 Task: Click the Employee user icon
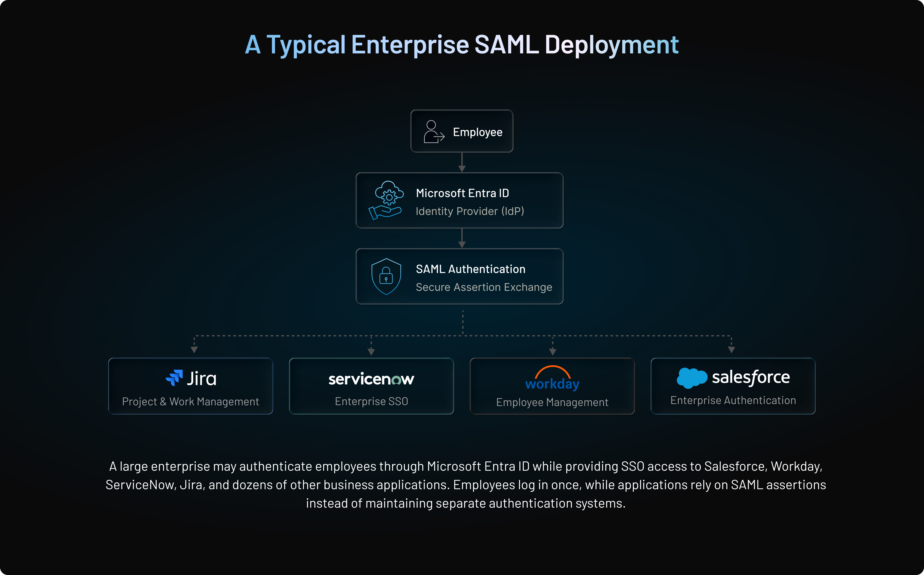pyautogui.click(x=434, y=132)
